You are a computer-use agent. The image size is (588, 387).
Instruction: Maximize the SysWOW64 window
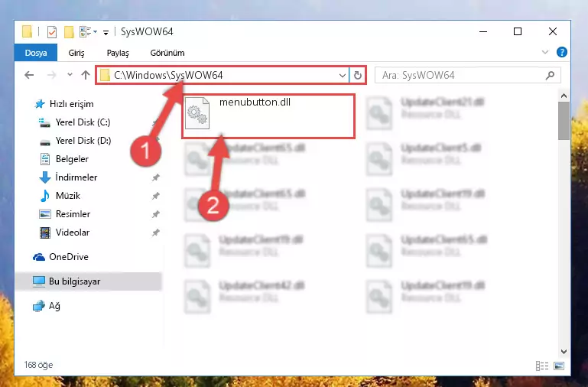click(518, 32)
